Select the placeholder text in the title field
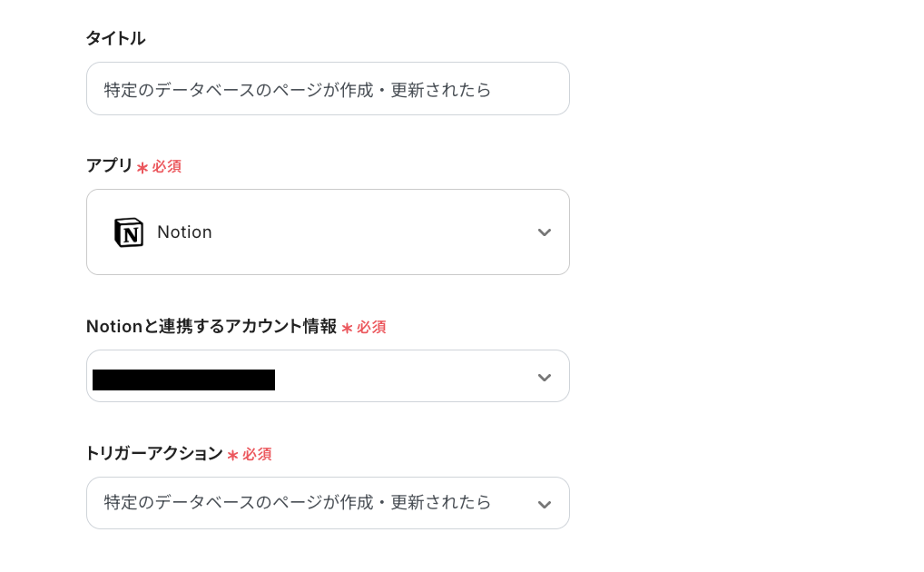The height and width of the screenshot is (572, 924). point(300,90)
